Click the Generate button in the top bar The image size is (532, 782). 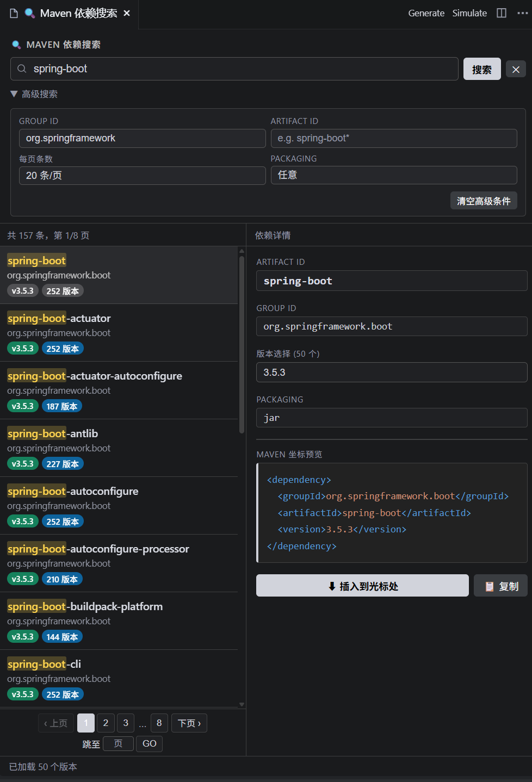[426, 13]
